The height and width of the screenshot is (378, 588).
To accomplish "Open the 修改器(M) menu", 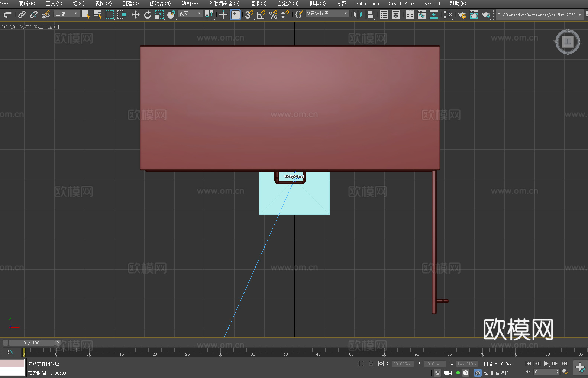I will click(160, 3).
